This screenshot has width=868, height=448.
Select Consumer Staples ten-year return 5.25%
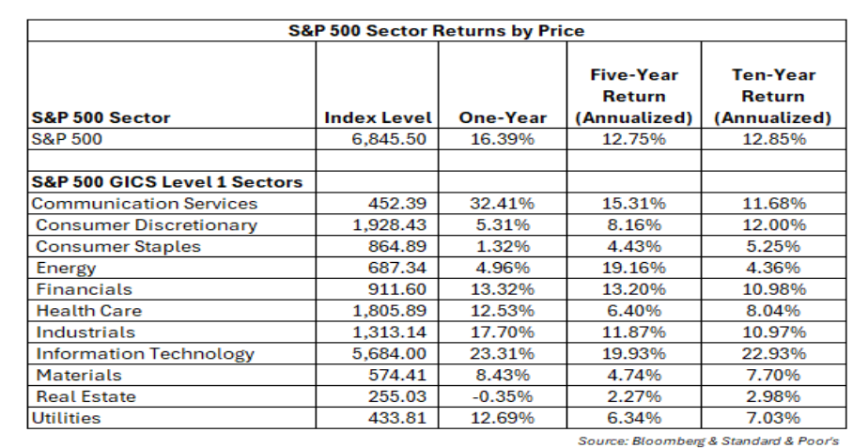pyautogui.click(x=772, y=246)
